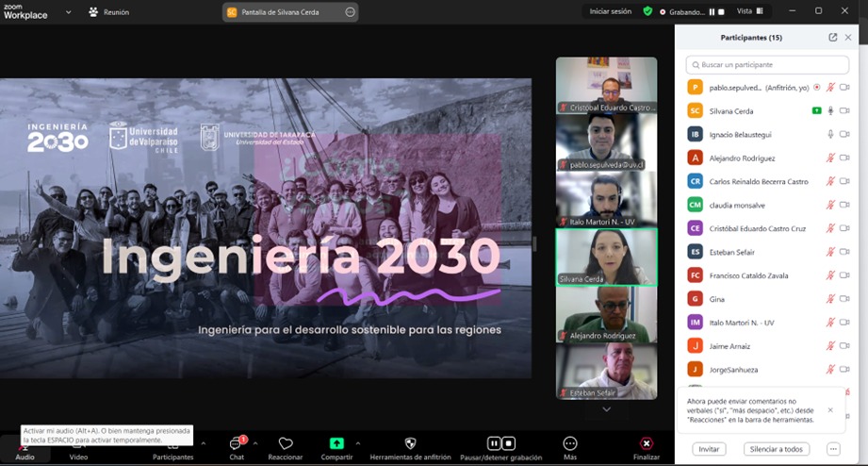Click Silenciar a todos button
The height and width of the screenshot is (466, 868).
pyautogui.click(x=776, y=449)
